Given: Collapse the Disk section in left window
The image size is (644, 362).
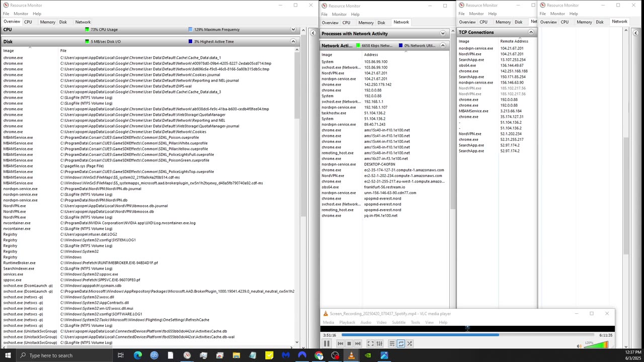Looking at the screenshot, I should 293,42.
